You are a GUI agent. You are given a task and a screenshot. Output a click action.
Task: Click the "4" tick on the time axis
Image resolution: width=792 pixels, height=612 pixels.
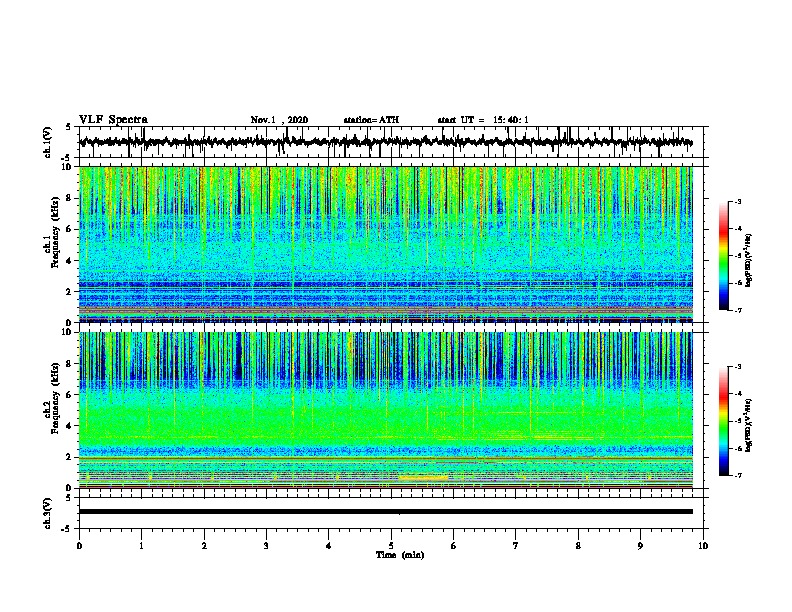pyautogui.click(x=329, y=546)
